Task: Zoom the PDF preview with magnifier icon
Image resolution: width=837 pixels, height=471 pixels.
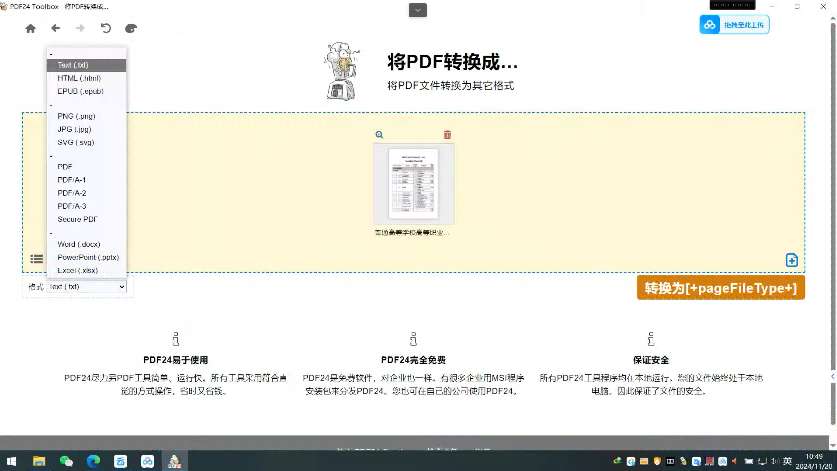Action: pyautogui.click(x=380, y=135)
